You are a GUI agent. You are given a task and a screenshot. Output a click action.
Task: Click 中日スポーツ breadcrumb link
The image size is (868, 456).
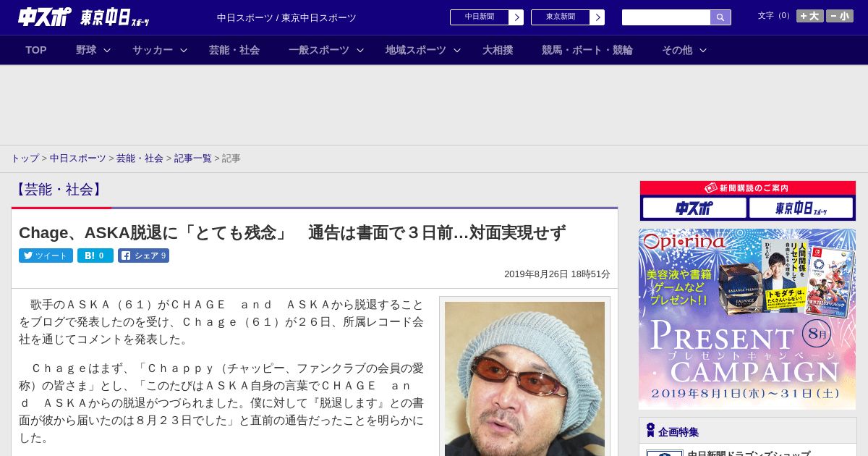(x=78, y=158)
